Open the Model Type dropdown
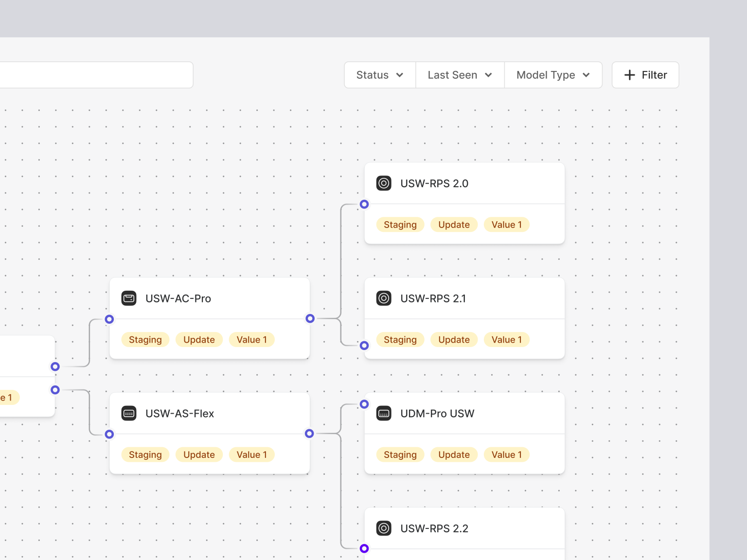 pyautogui.click(x=553, y=75)
